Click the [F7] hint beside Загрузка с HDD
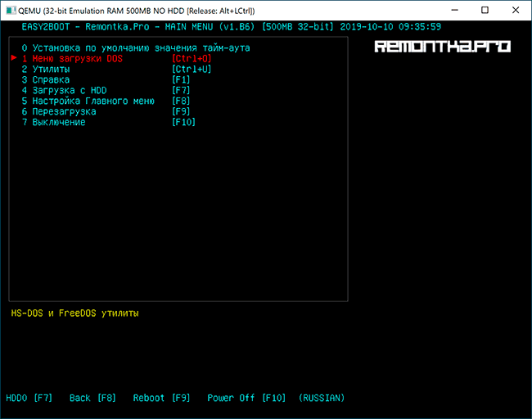 tap(181, 91)
